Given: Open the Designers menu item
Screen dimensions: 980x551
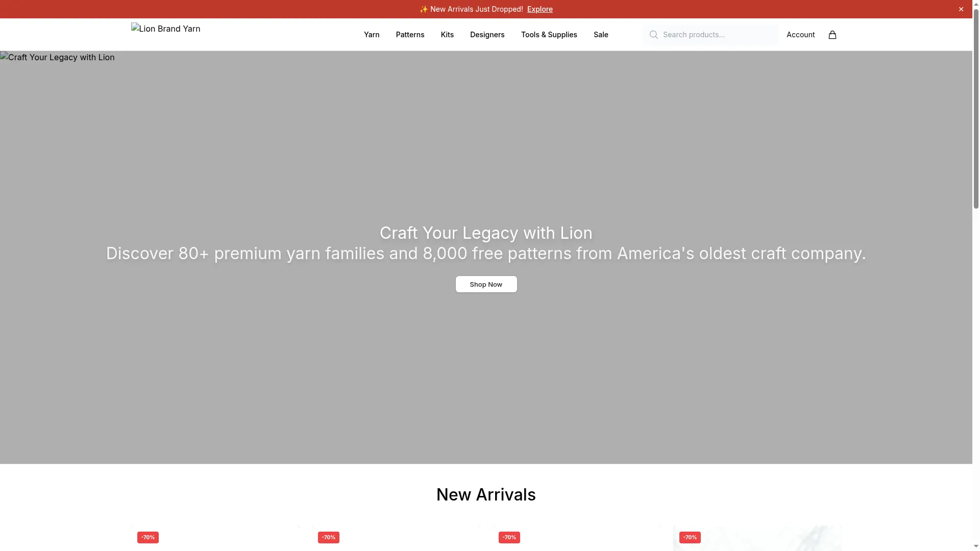Looking at the screenshot, I should pos(487,35).
